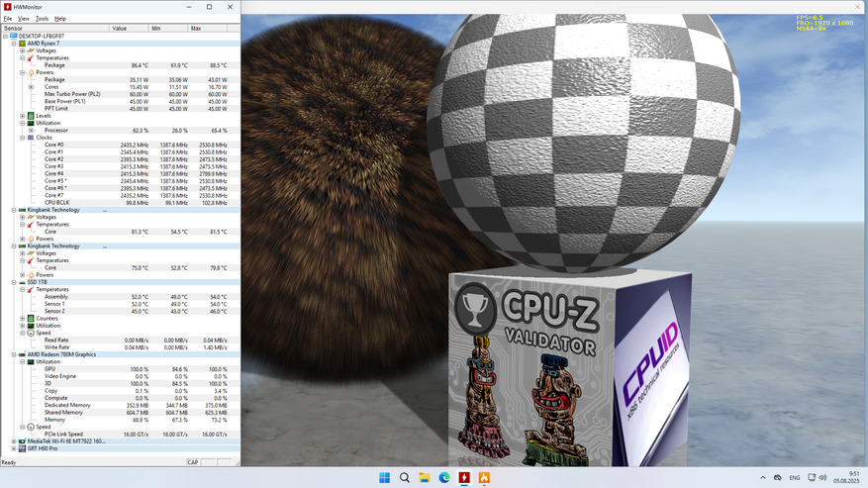This screenshot has height=488, width=868.
Task: Expand the Counters node
Action: [23, 319]
